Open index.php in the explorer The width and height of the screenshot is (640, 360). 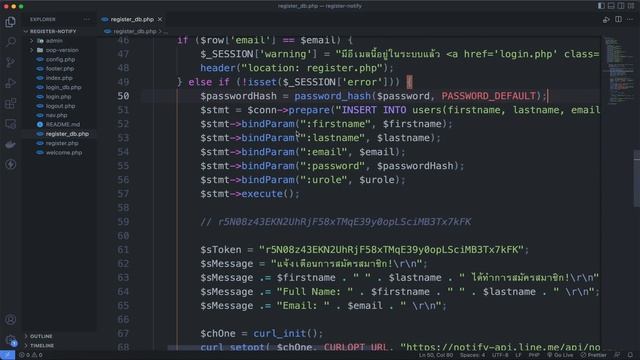pos(59,78)
